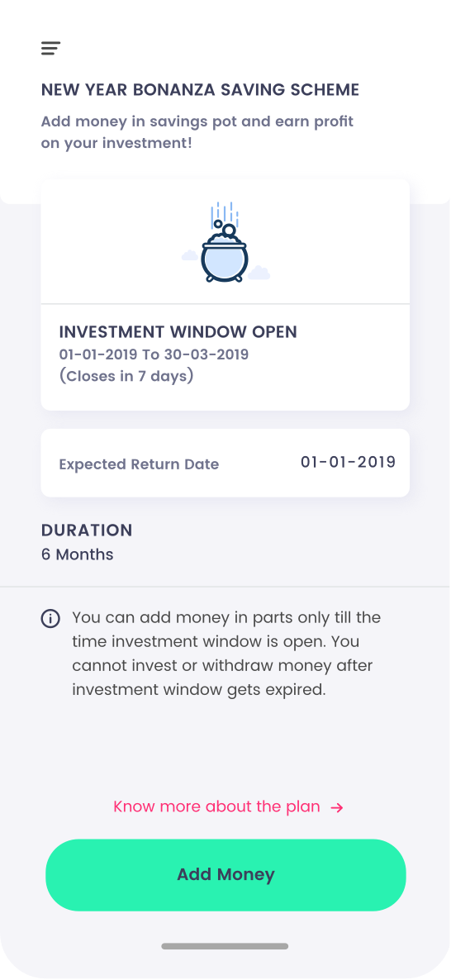Tap the Closes in 7 days text
The image size is (451, 980).
coord(126,376)
